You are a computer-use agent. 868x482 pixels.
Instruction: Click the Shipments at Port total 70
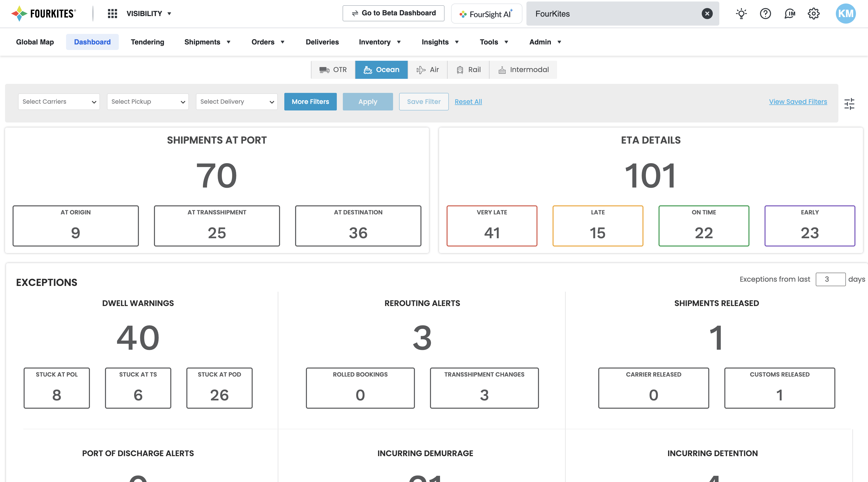click(217, 175)
